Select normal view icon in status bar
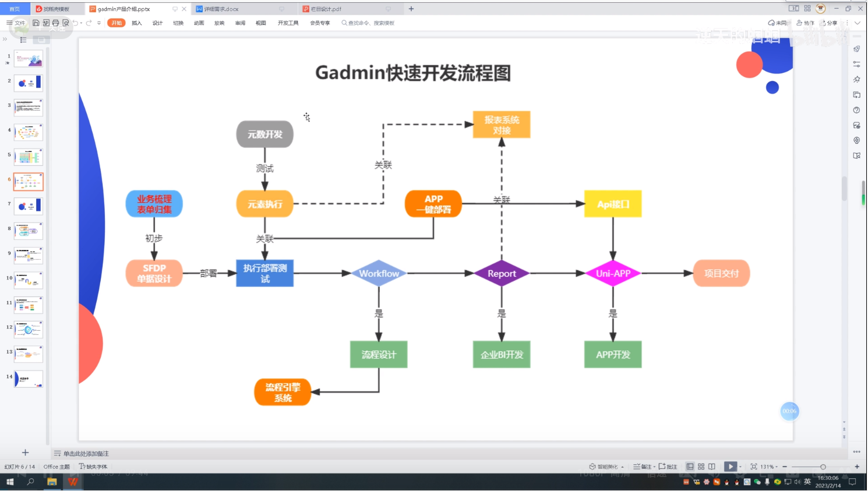 (x=690, y=467)
